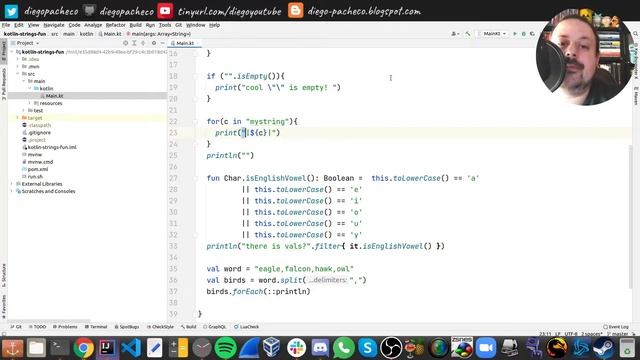Expand the test folder
Viewport: 640px width, 360px height.
(x=24, y=111)
